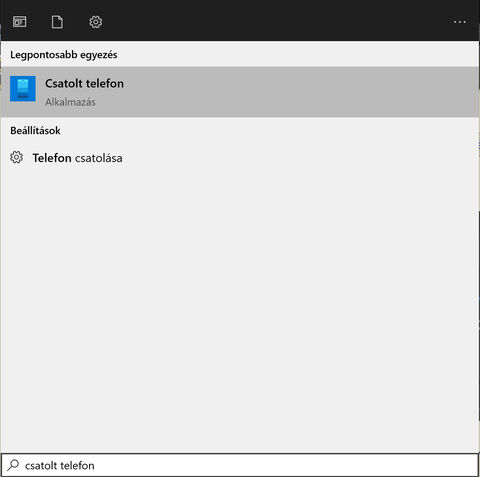Click the Legpontosabb egyezés heading
This screenshot has height=477, width=480.
(x=64, y=55)
